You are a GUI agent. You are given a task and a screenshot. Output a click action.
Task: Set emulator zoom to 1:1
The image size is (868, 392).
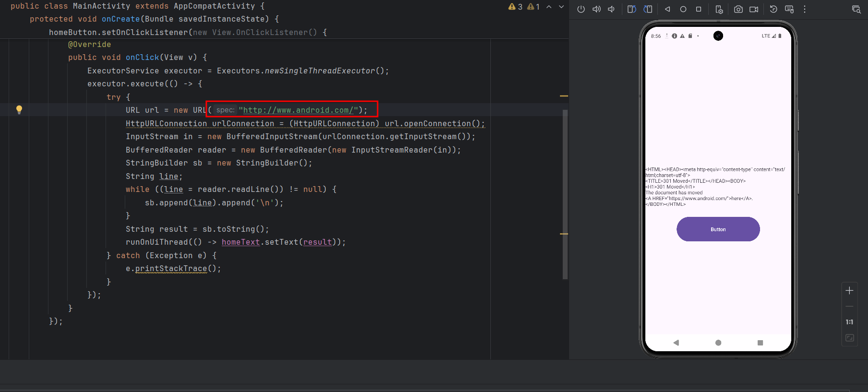click(x=849, y=322)
